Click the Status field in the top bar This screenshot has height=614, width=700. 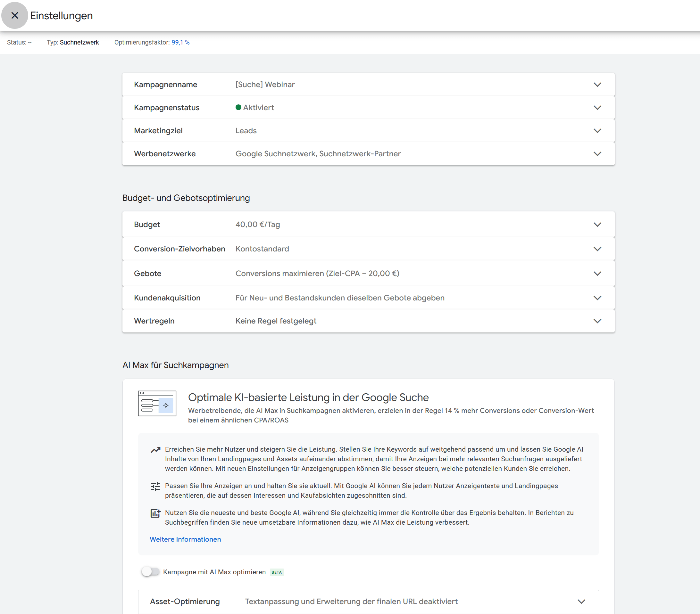19,42
